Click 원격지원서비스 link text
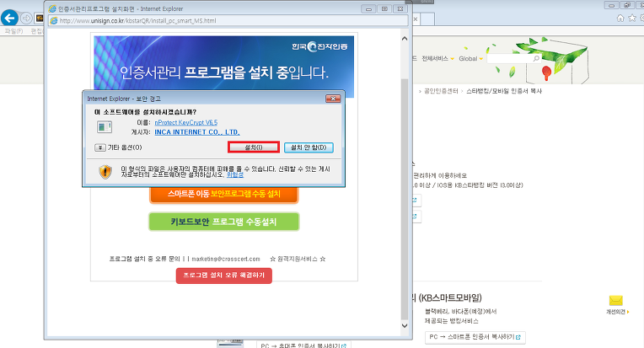The height and width of the screenshot is (348, 644). click(298, 259)
